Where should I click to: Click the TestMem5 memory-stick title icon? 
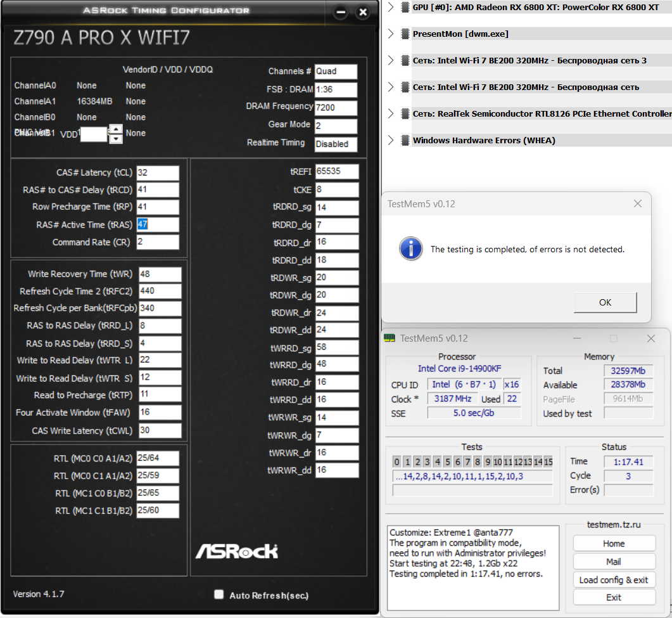click(x=390, y=338)
